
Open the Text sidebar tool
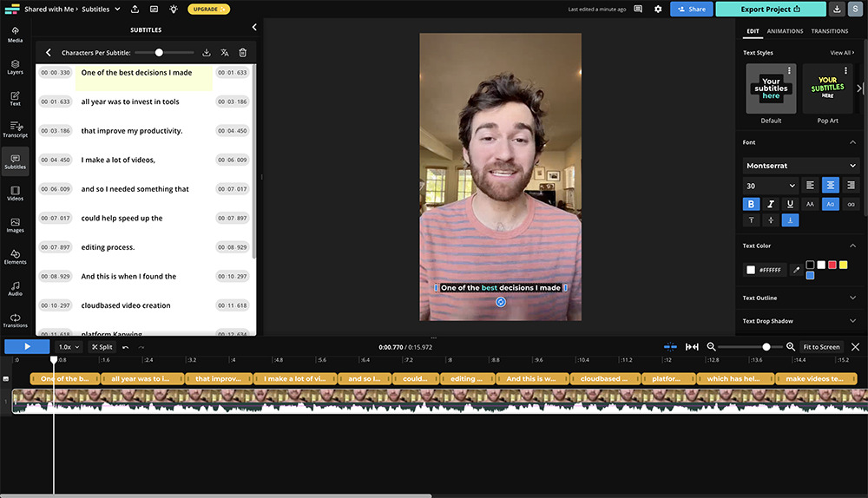pos(15,99)
